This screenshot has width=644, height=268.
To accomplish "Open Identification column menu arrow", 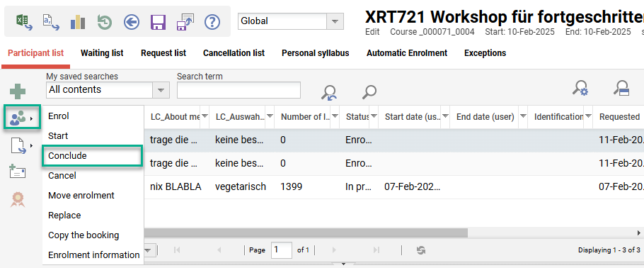I will click(x=588, y=116).
